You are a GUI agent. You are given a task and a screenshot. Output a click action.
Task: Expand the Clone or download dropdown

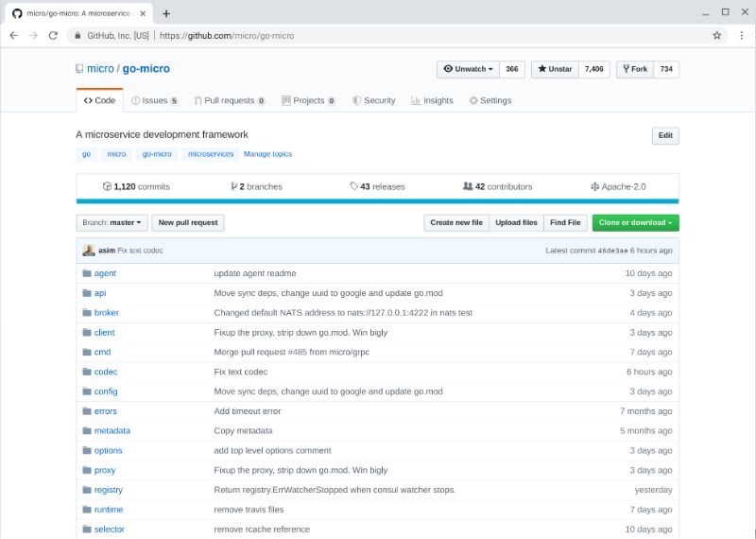coord(635,222)
